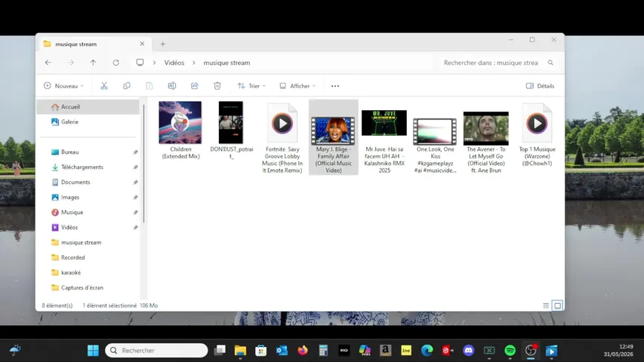Open the Calculator from the taskbar

[323, 351]
